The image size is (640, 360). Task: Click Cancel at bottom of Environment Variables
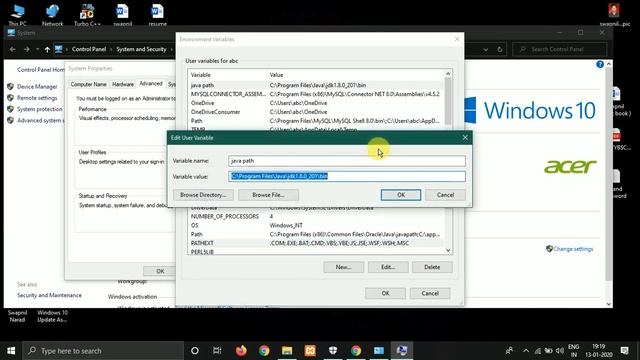(430, 293)
